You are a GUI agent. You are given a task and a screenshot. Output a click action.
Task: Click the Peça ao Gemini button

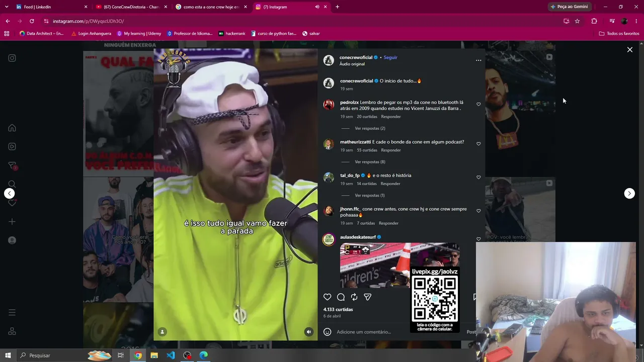click(570, 7)
